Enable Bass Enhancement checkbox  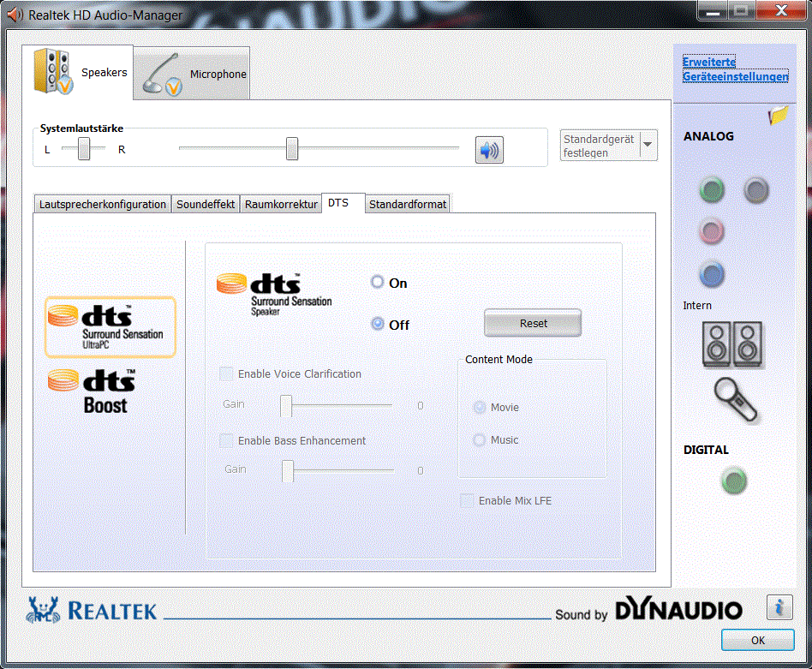pos(227,440)
